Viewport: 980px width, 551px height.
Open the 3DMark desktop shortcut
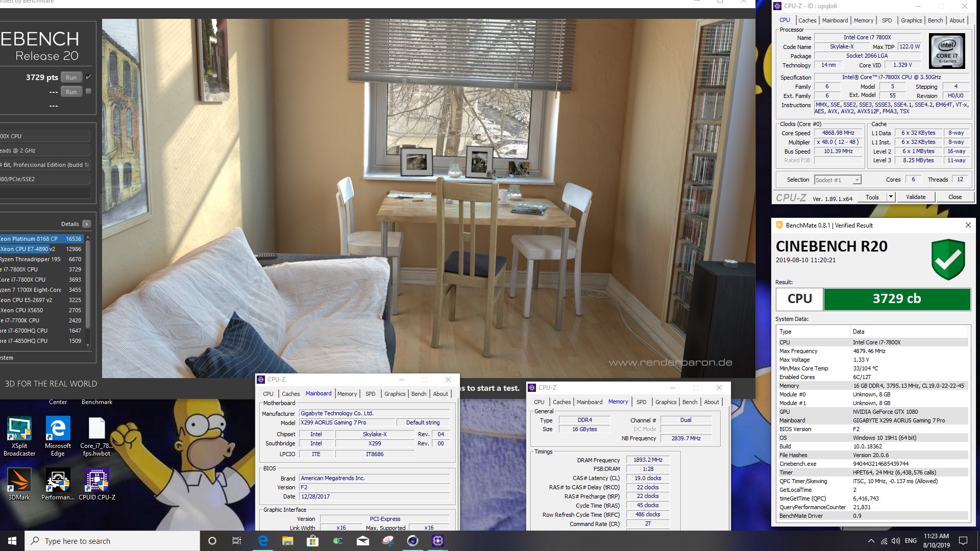[19, 485]
